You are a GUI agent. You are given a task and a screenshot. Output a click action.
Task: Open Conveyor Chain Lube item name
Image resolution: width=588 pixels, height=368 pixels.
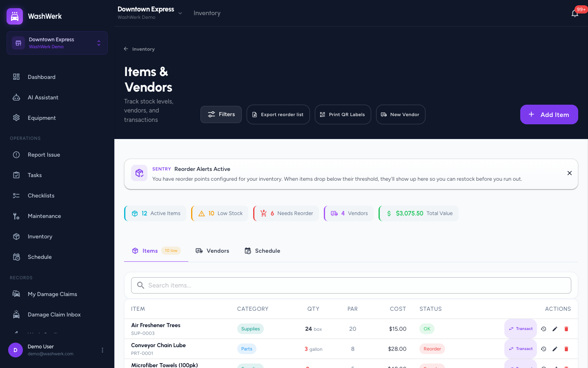click(x=158, y=345)
